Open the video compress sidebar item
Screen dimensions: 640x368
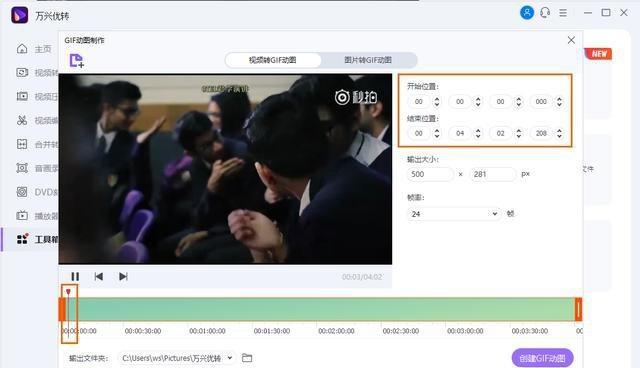pos(37,96)
